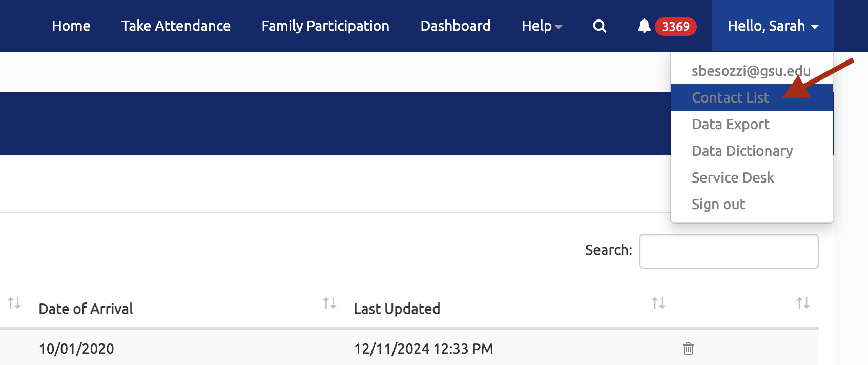Open notifications bell icon
Viewport: 868px width, 365px height.
click(644, 26)
